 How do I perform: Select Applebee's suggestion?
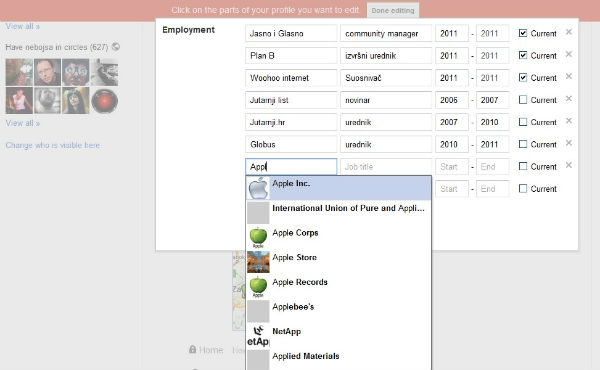point(338,311)
